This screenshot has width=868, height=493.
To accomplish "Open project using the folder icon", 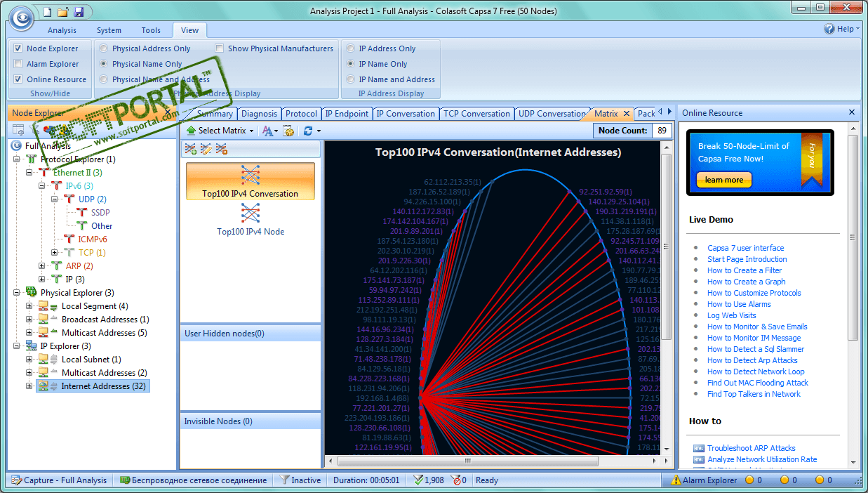I will [x=62, y=12].
